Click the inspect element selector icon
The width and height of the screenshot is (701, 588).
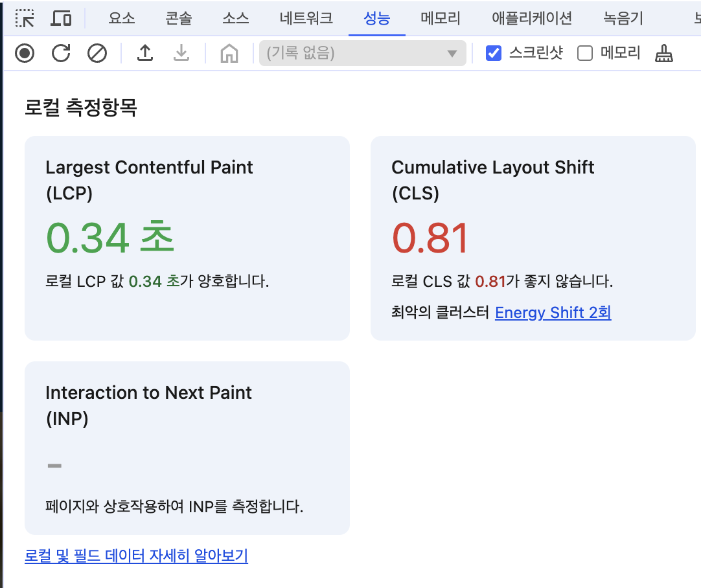point(25,18)
